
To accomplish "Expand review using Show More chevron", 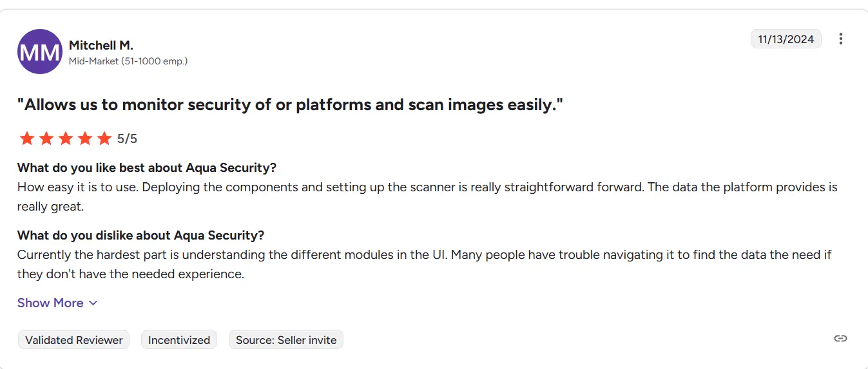I will [93, 303].
